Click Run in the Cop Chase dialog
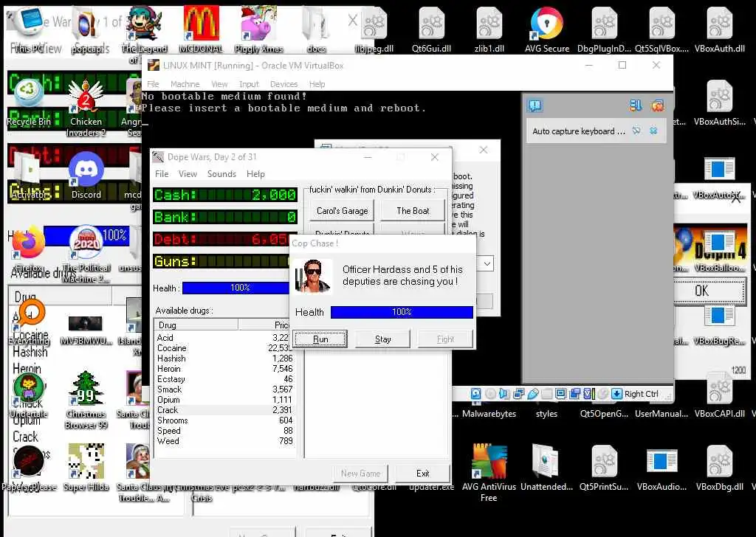The height and width of the screenshot is (537, 756). point(320,339)
